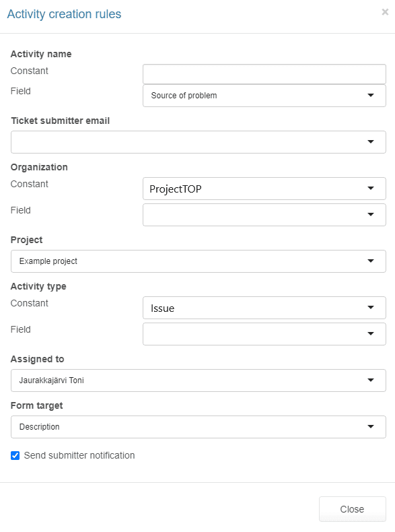Expand the empty Ticket submitter email dropdown
Image resolution: width=395 pixels, height=532 pixels.
tap(199, 142)
